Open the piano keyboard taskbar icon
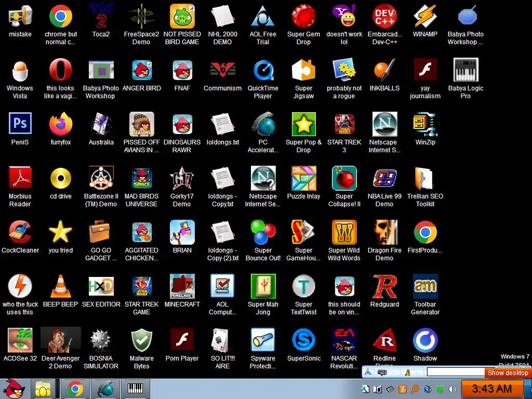Screen dimensions: 532x399 135,389
